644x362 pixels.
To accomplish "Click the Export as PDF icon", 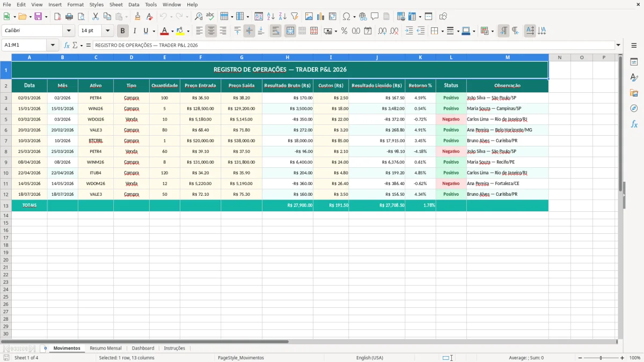I will pos(57,17).
